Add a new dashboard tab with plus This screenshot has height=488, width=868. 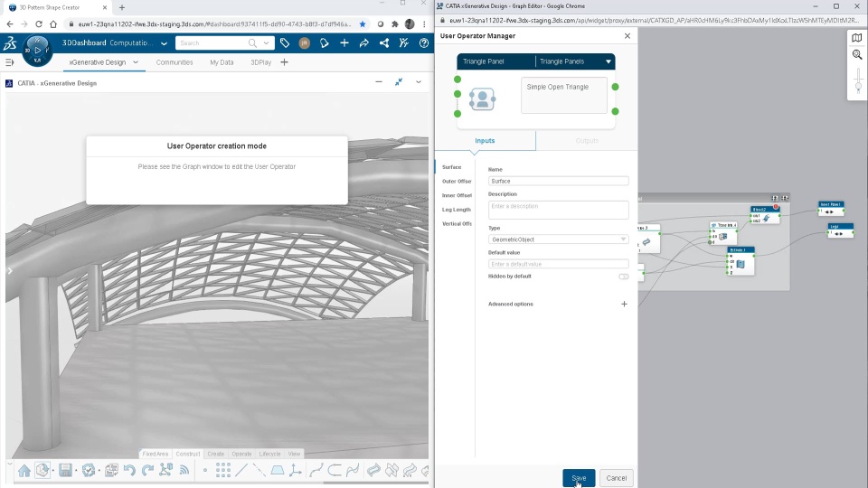284,62
